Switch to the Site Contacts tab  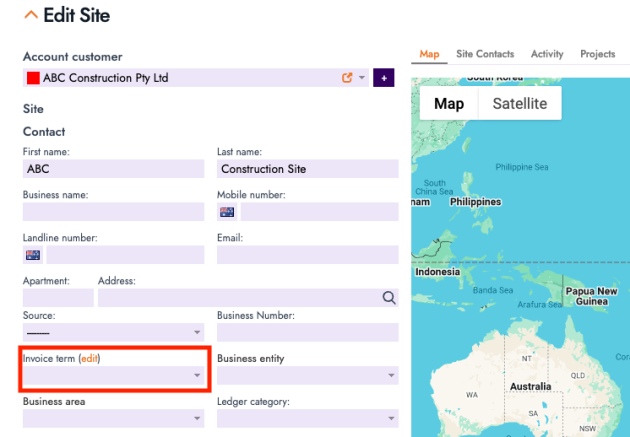click(485, 54)
